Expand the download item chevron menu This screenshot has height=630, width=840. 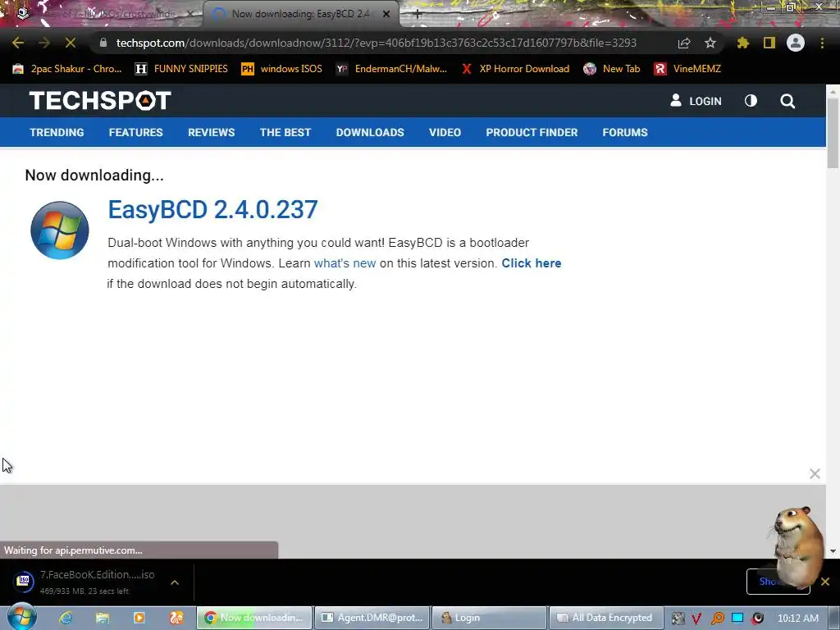click(x=175, y=582)
